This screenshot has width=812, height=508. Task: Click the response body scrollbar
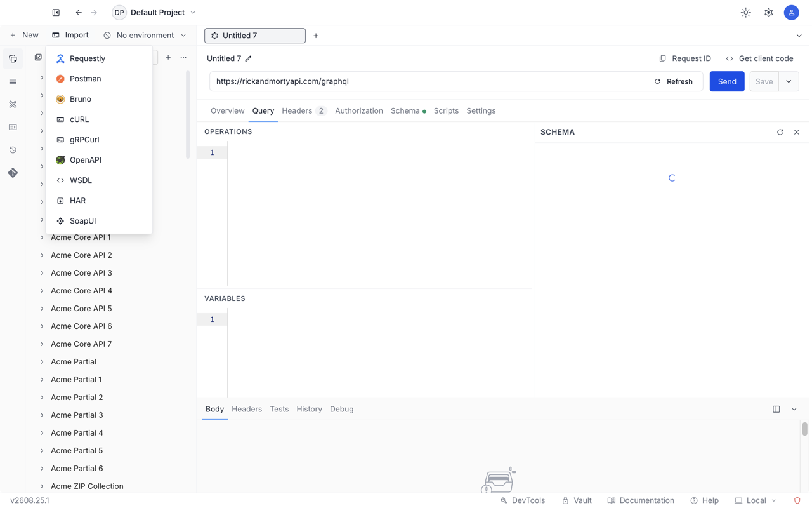pos(804,429)
